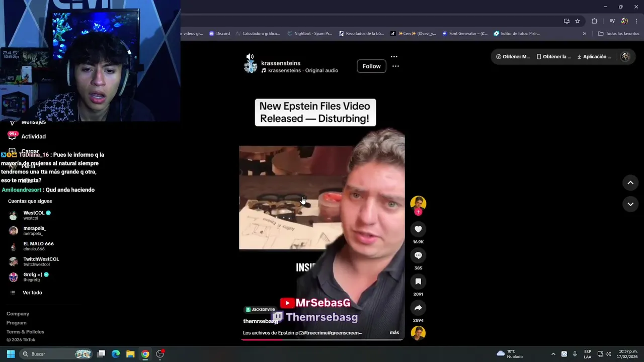The height and width of the screenshot is (362, 644).
Task: Open OBS Studio taskbar icon
Action: [x=160, y=354]
